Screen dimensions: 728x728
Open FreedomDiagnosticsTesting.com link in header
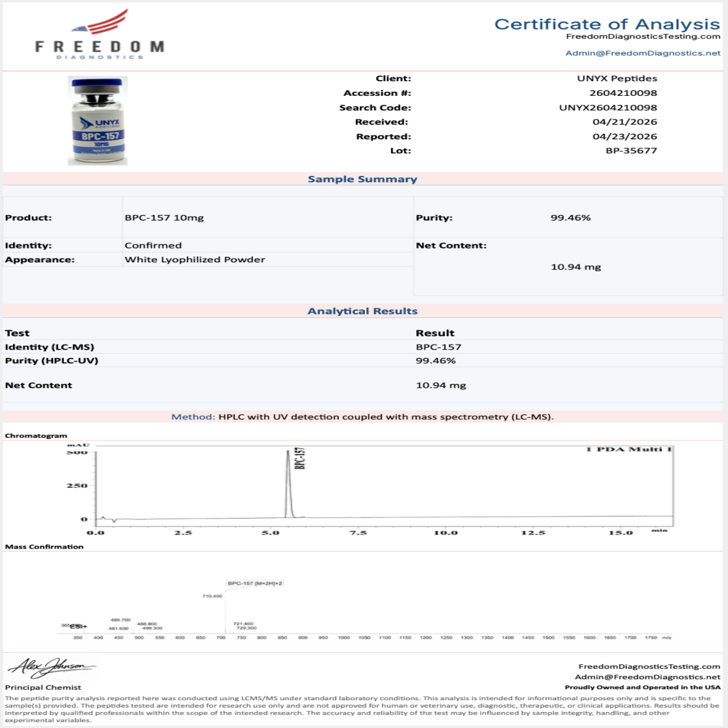pos(643,37)
